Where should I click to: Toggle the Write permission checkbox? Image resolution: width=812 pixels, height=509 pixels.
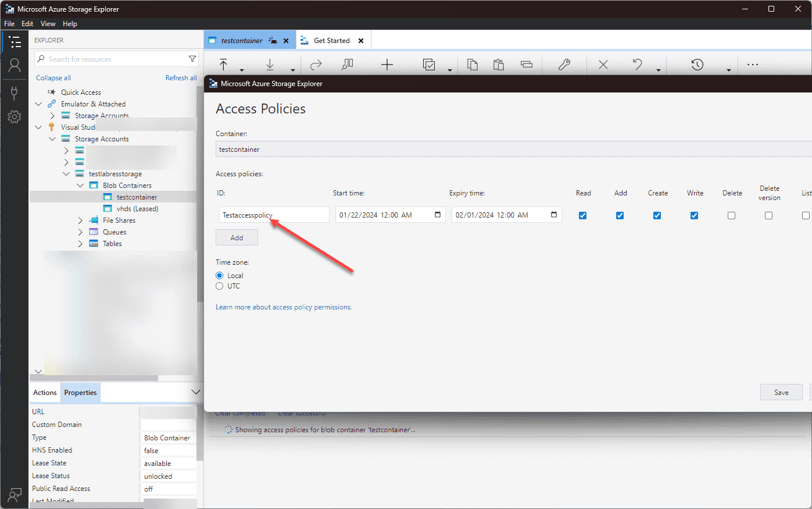click(x=694, y=215)
